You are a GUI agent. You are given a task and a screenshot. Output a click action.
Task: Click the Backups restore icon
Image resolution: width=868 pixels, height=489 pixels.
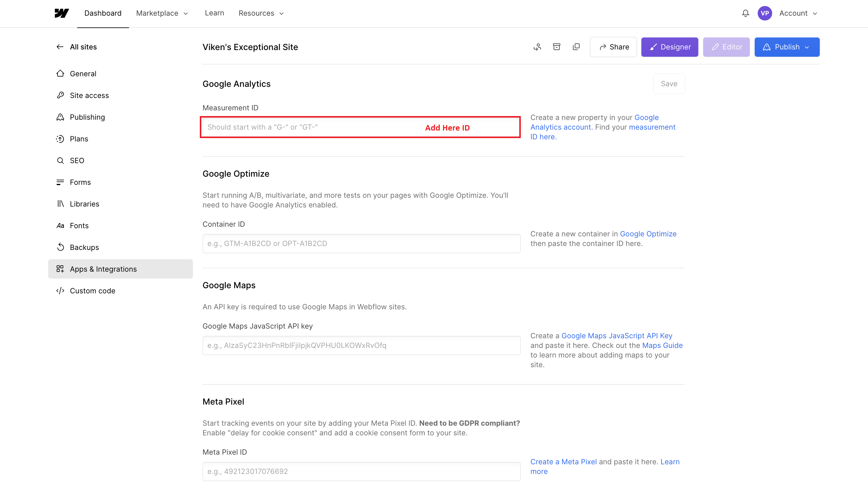pos(60,248)
